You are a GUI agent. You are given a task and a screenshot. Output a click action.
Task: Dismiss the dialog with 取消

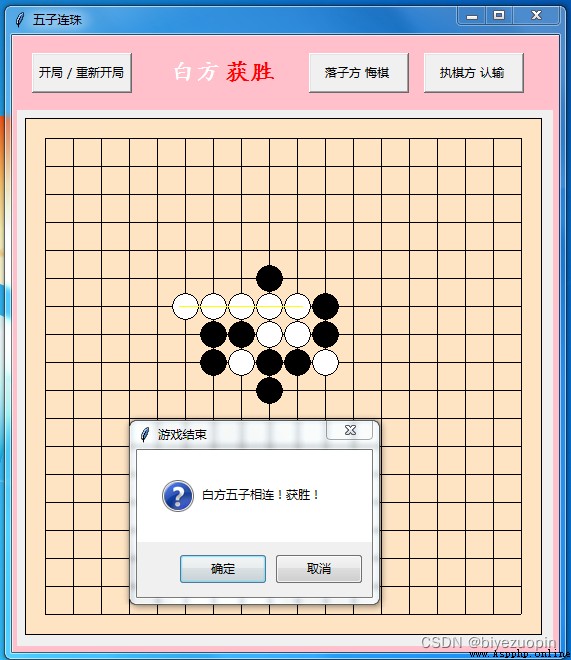[319, 569]
